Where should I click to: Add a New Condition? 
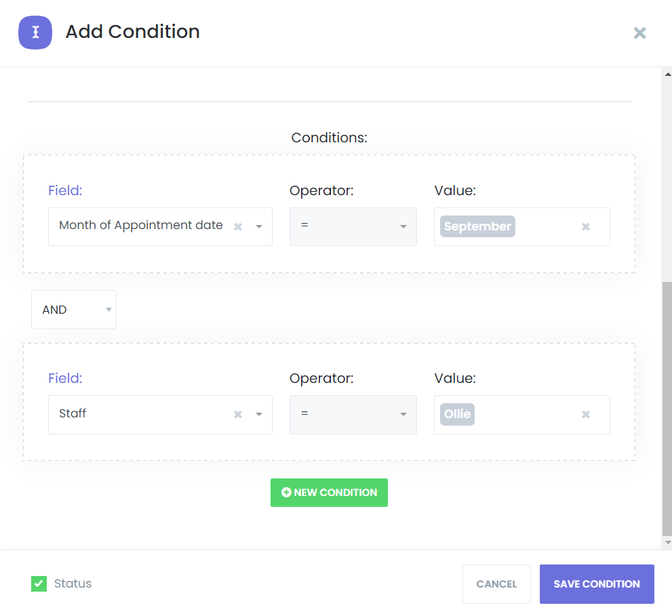(329, 493)
